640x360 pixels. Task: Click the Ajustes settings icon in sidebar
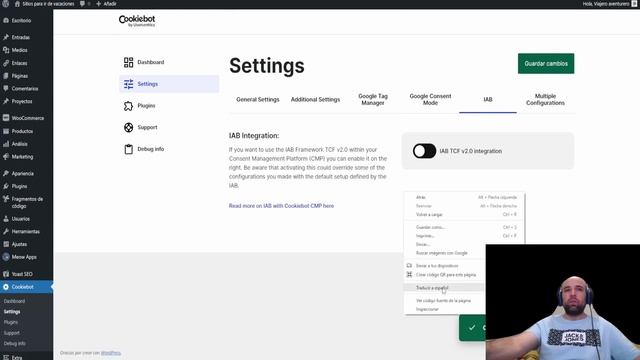[6, 244]
